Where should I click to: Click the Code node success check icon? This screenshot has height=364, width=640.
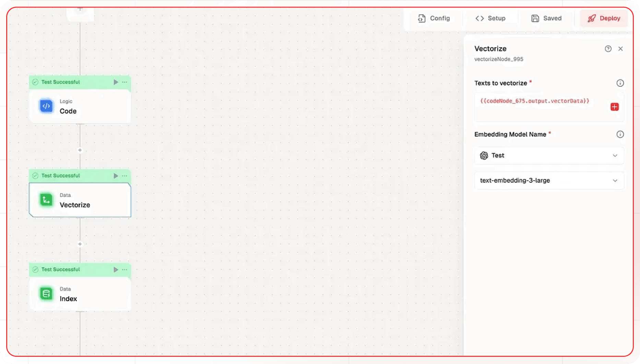(x=35, y=82)
